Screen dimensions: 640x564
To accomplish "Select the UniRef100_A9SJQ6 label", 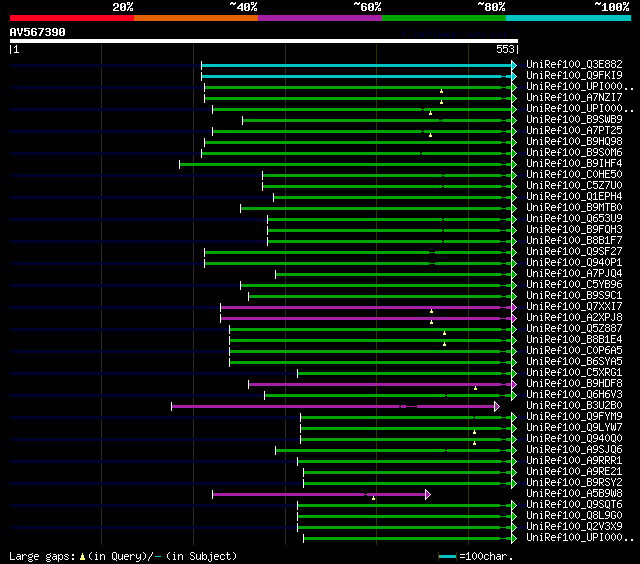I will [x=574, y=450].
